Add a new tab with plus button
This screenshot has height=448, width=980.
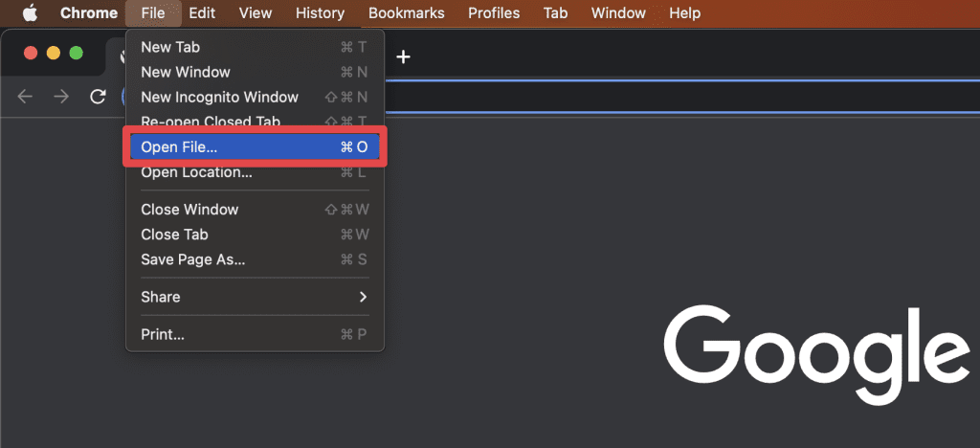coord(404,56)
